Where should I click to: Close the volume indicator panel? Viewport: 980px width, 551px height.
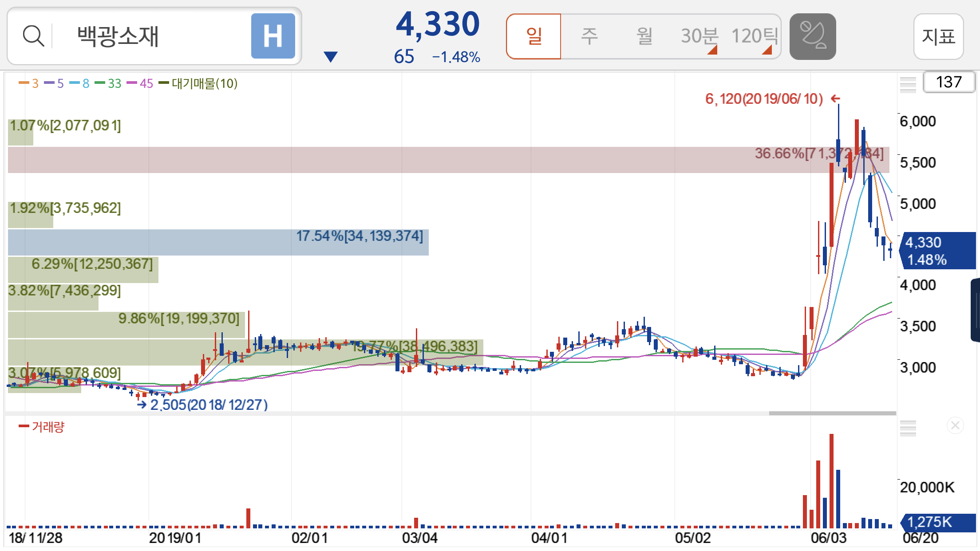955,426
